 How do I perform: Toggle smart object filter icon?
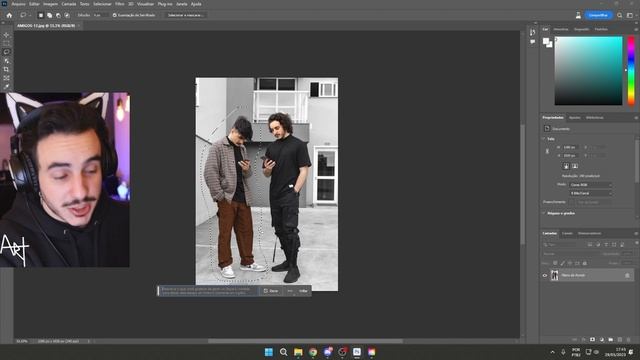click(x=622, y=244)
